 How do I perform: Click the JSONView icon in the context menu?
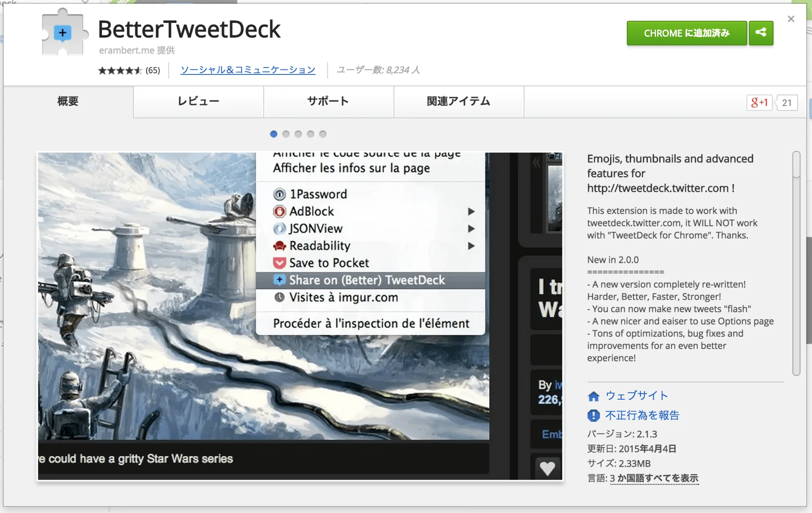click(x=279, y=229)
